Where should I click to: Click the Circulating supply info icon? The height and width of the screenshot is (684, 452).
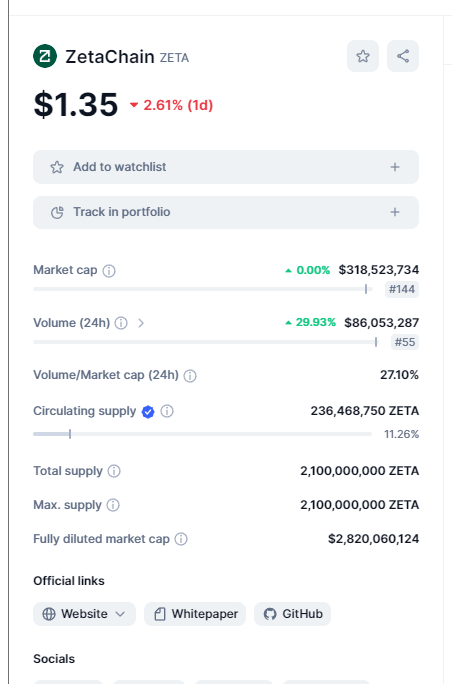tap(167, 411)
